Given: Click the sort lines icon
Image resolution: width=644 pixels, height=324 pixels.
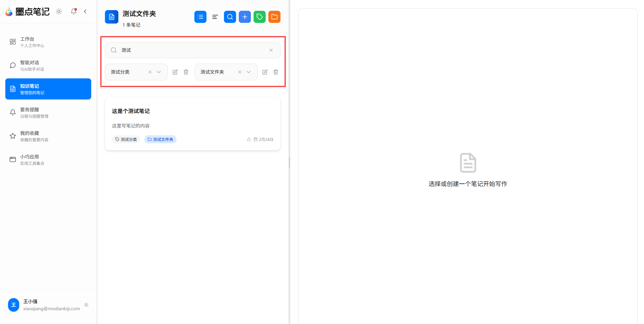Looking at the screenshot, I should (x=215, y=17).
